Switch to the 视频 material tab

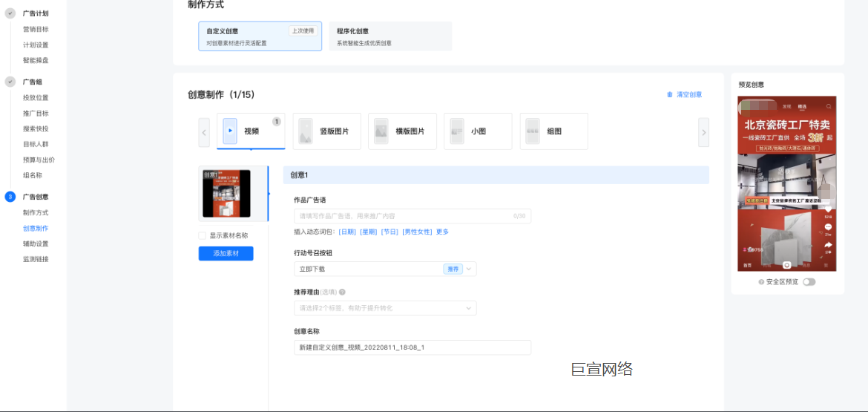coord(251,131)
